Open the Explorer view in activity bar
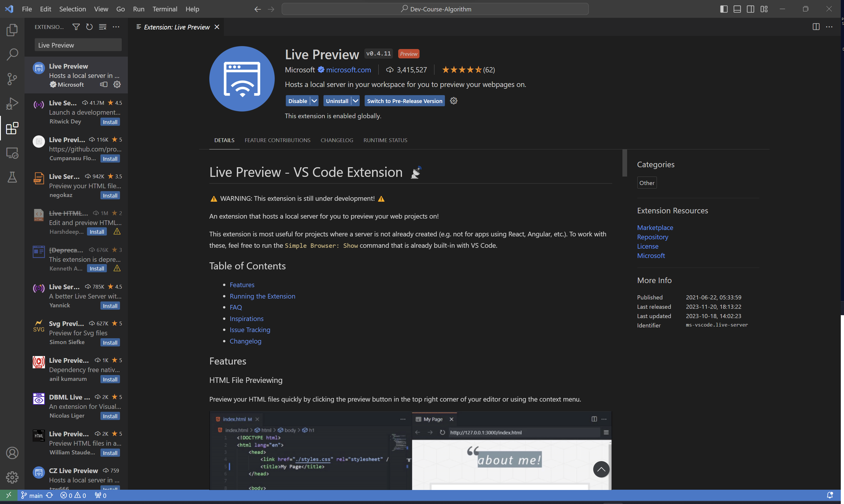This screenshot has height=504, width=844. coord(12,30)
